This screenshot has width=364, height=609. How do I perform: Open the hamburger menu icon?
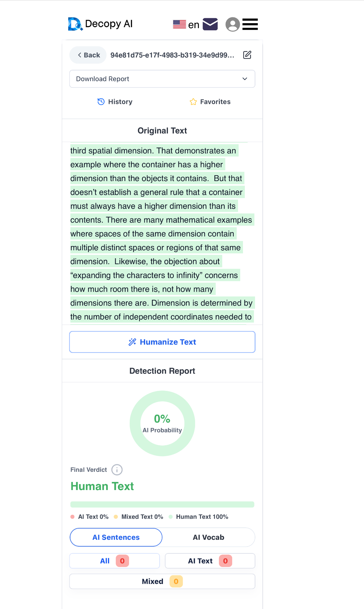click(250, 24)
